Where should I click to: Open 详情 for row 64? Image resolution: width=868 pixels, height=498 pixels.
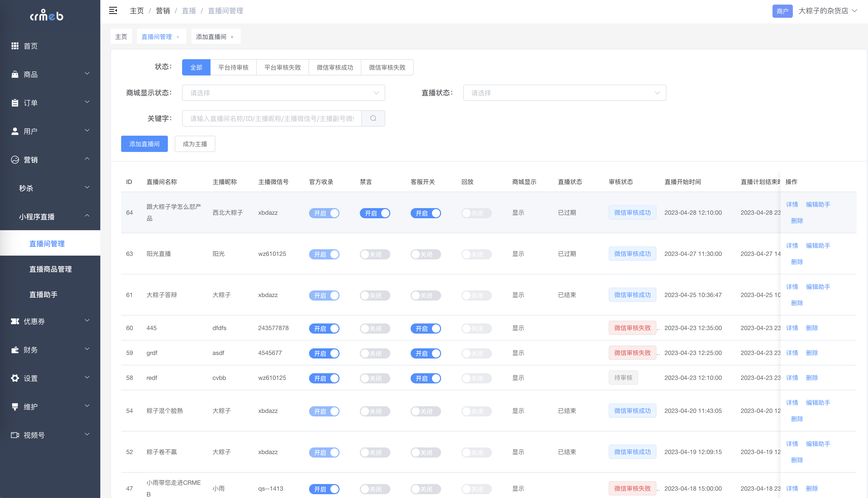(792, 205)
